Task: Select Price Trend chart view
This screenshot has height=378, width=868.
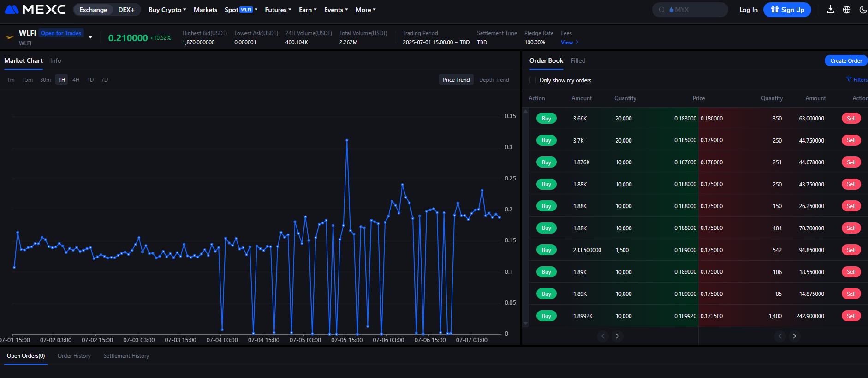Action: pyautogui.click(x=456, y=80)
